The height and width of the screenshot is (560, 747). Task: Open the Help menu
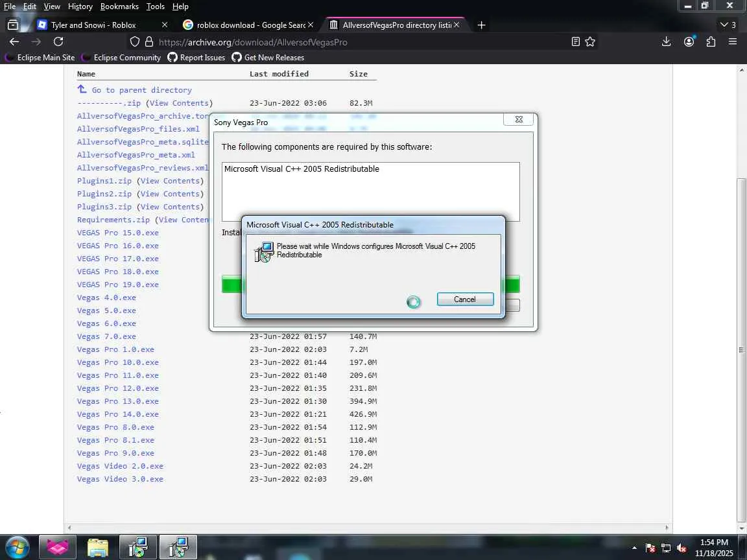(180, 6)
